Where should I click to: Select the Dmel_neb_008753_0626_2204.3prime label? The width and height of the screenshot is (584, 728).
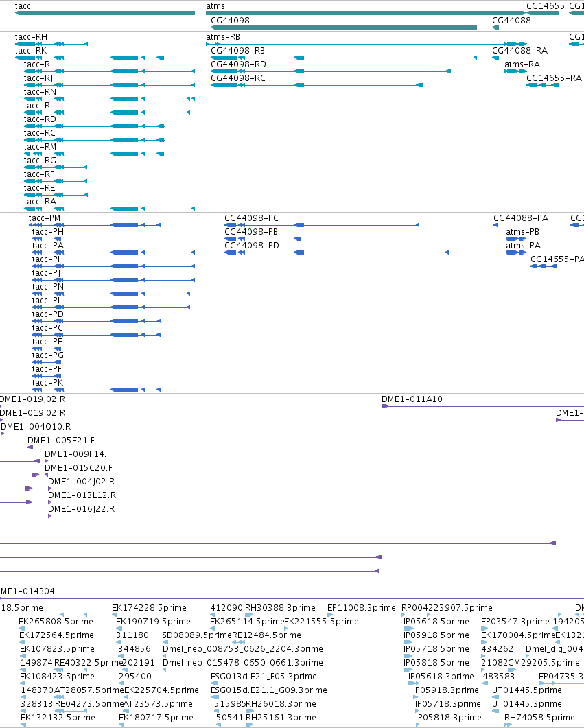pyautogui.click(x=243, y=649)
